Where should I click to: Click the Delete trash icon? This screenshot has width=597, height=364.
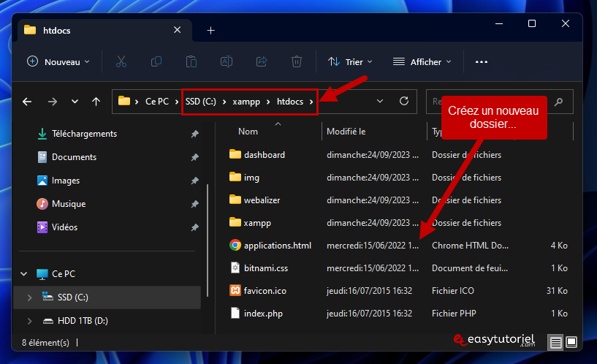click(297, 61)
